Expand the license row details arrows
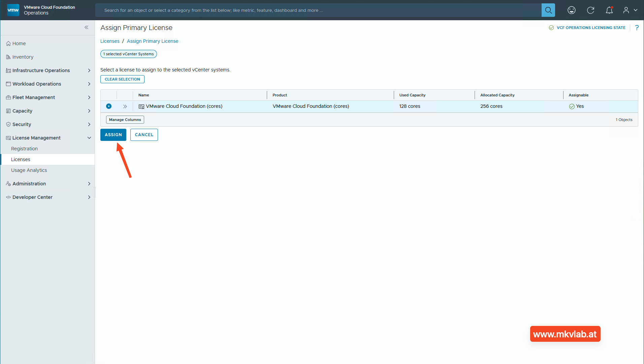Image resolution: width=644 pixels, height=364 pixels. click(x=125, y=107)
